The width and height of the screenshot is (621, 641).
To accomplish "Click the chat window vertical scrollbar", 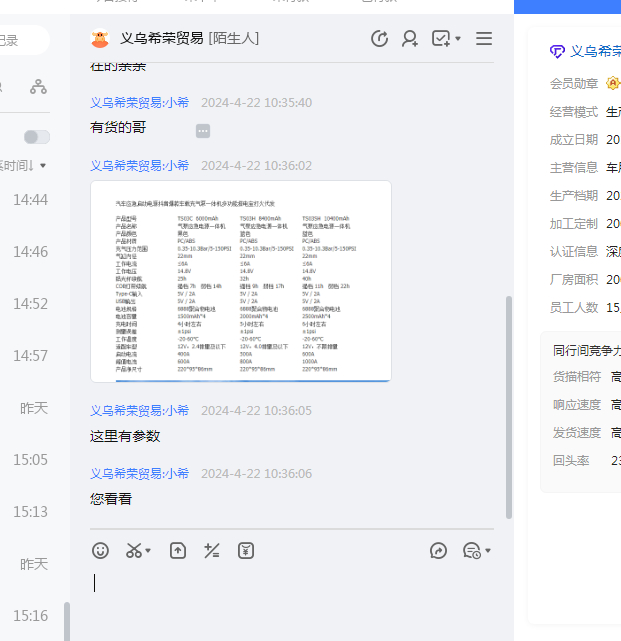I will (x=509, y=400).
